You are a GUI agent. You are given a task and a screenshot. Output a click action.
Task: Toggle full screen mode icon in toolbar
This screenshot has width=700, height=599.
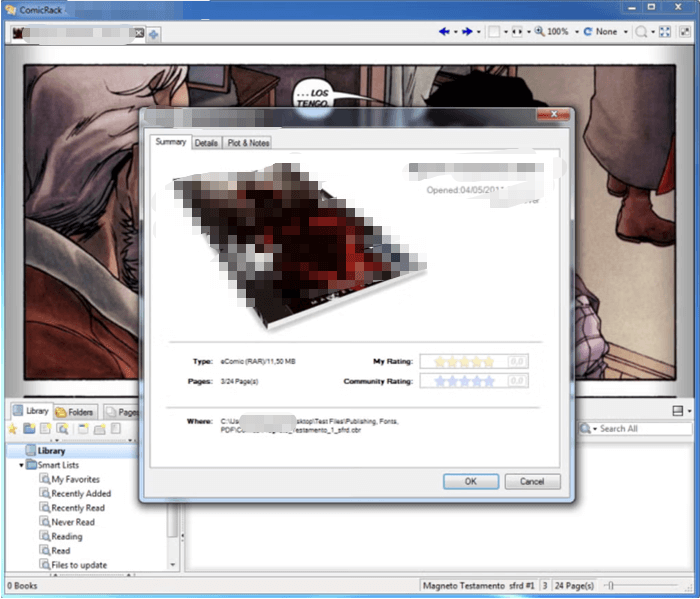pyautogui.click(x=664, y=32)
